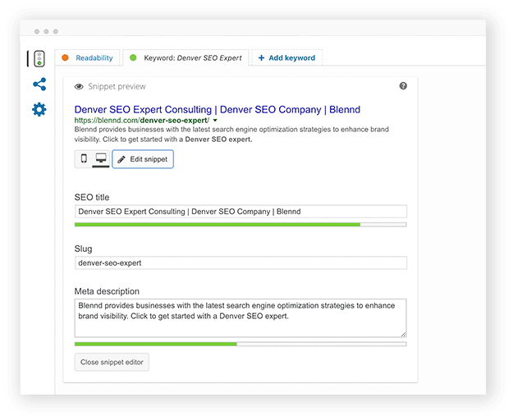Select the Keyword: Denver SEO Expert tab
This screenshot has height=420, width=513.
[x=186, y=58]
